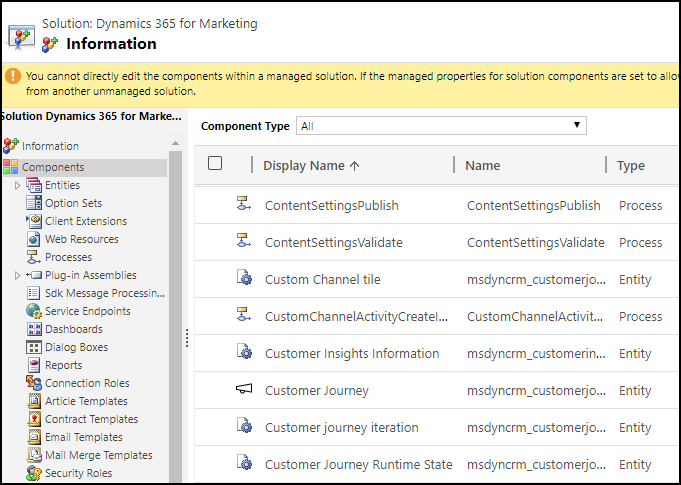The height and width of the screenshot is (485, 681).
Task: Open the Custom Channel tile display name
Action: pyautogui.click(x=323, y=279)
